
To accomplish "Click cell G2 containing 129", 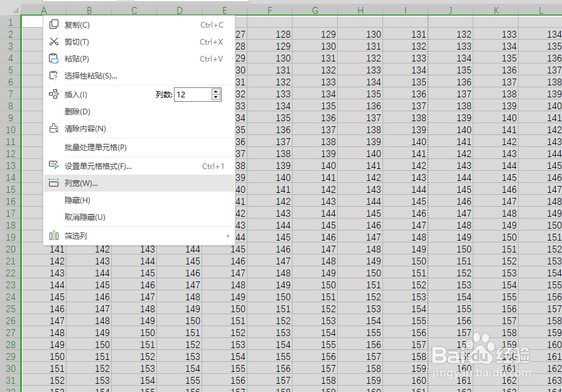I will (x=315, y=35).
